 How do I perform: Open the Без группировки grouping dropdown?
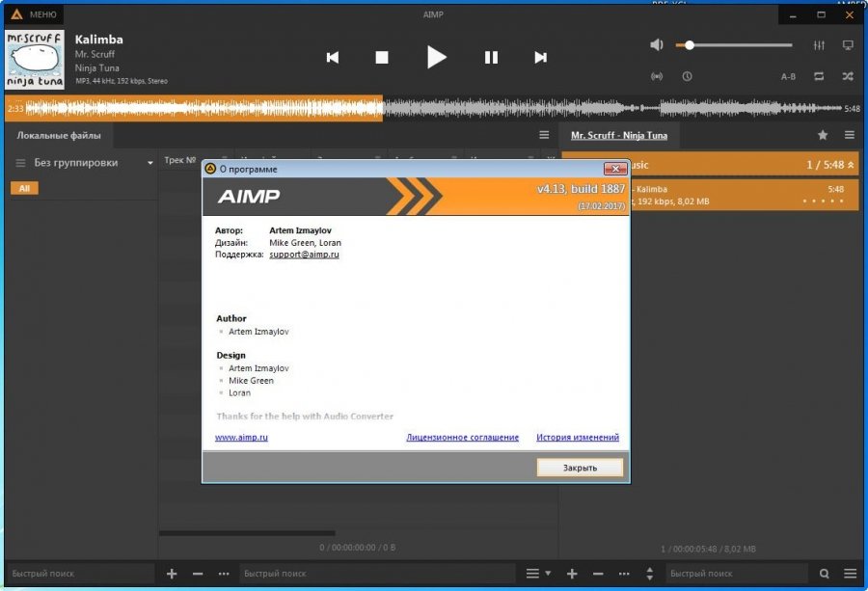tap(150, 163)
